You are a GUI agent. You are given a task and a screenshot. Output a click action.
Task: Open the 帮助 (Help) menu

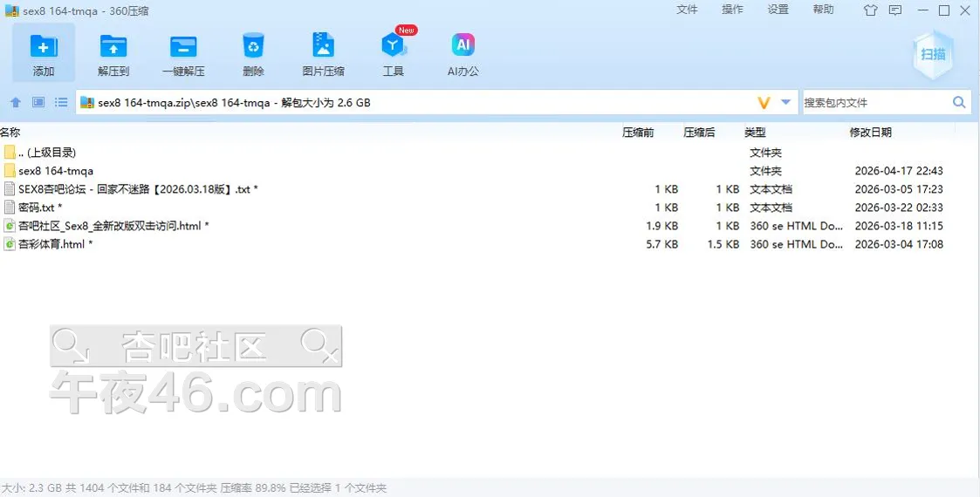(823, 10)
